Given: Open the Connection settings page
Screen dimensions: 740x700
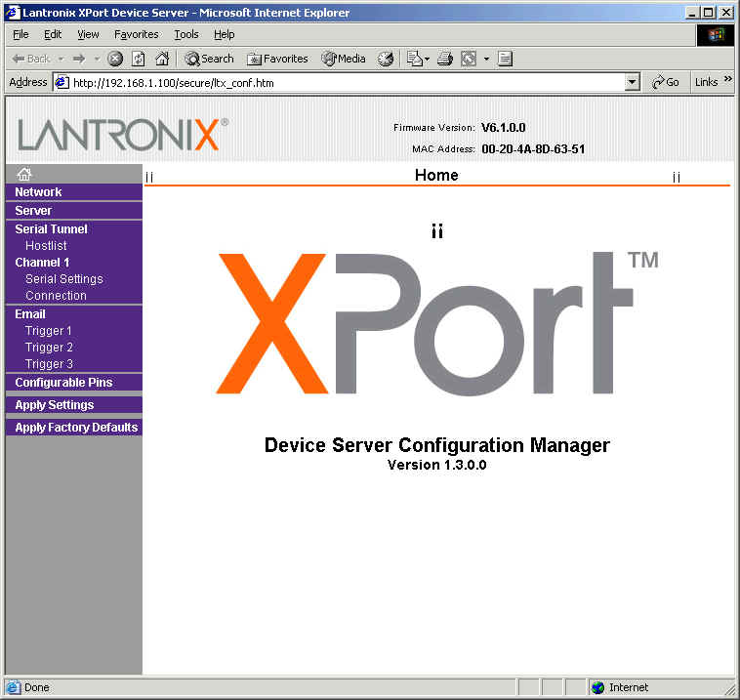Looking at the screenshot, I should [x=56, y=296].
